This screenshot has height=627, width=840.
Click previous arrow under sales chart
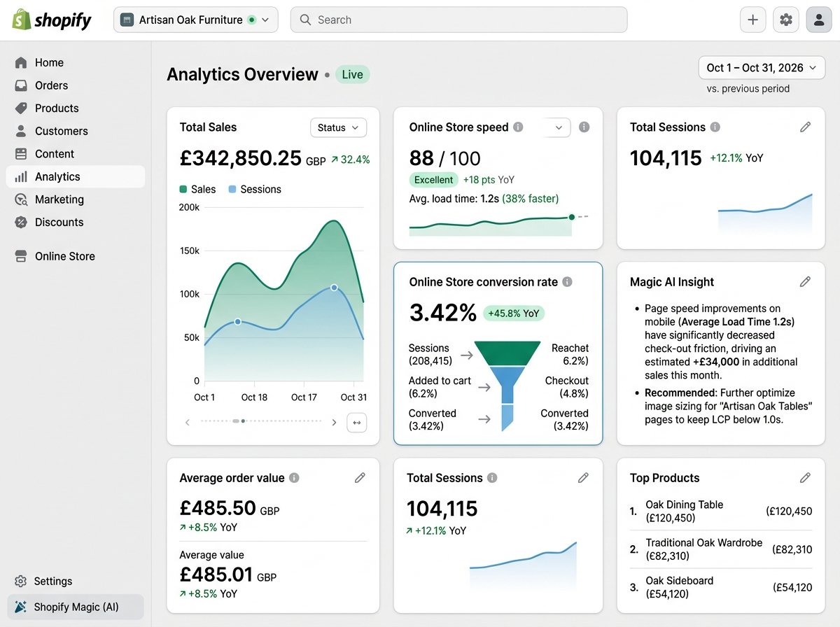(x=188, y=422)
